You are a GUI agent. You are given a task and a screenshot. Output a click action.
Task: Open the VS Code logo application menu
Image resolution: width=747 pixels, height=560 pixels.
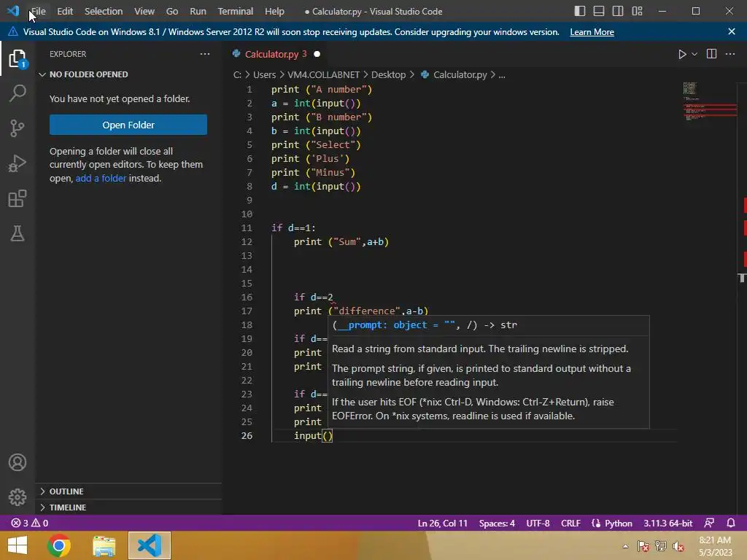click(13, 10)
